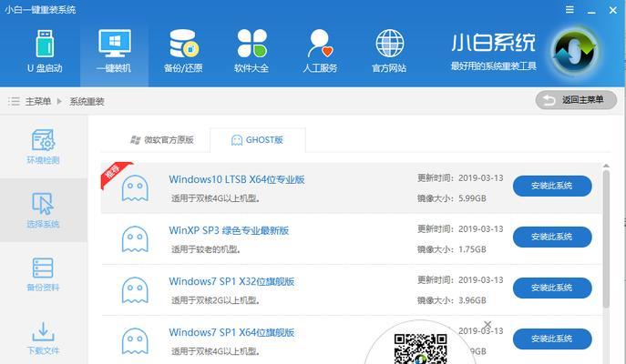Click the system list scrollbar thumb
626x364 pixels.
coord(606,238)
